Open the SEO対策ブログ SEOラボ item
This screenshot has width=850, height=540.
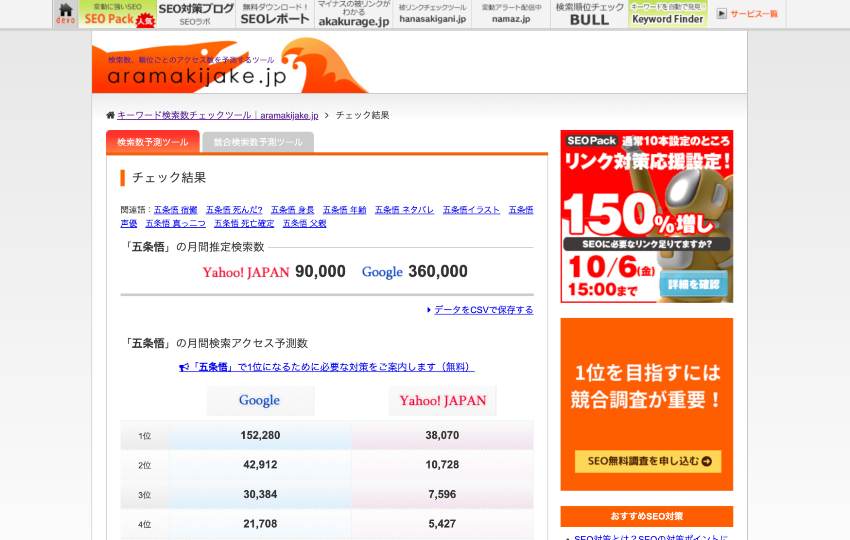tap(196, 14)
